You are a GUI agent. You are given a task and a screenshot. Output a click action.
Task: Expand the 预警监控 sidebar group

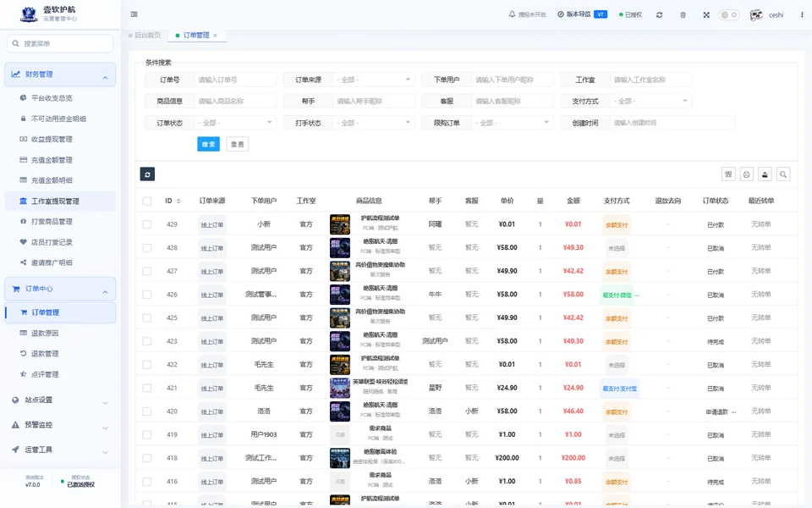click(x=60, y=425)
